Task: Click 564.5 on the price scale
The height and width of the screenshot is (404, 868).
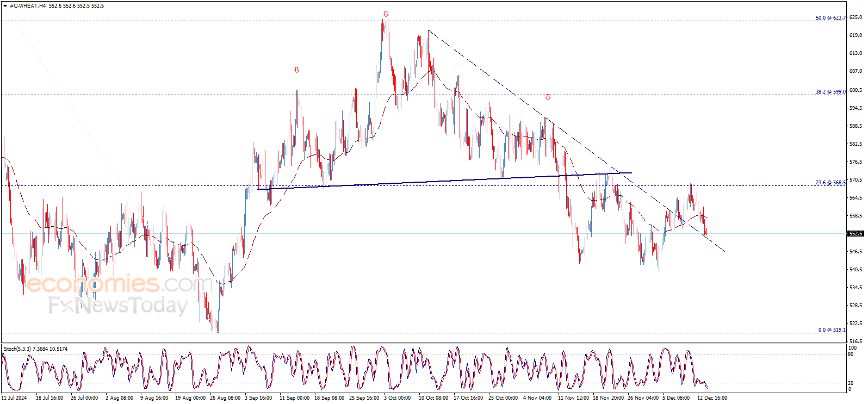Action: [855, 198]
